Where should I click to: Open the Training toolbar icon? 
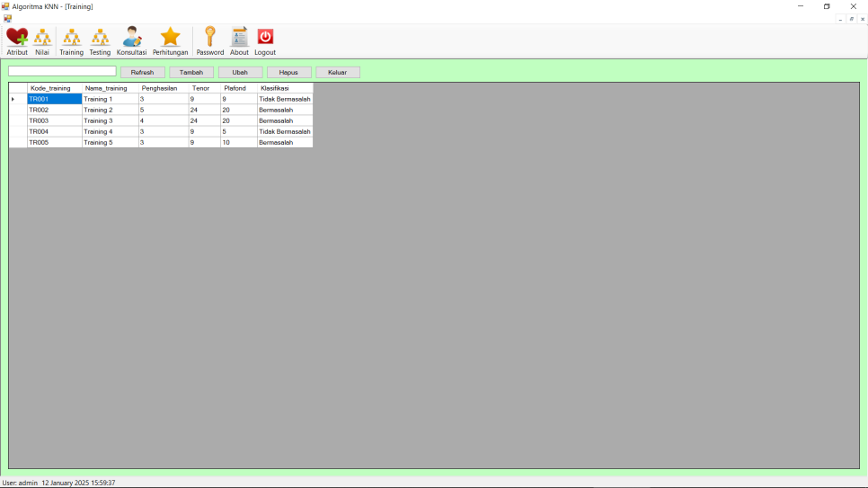[x=71, y=38]
